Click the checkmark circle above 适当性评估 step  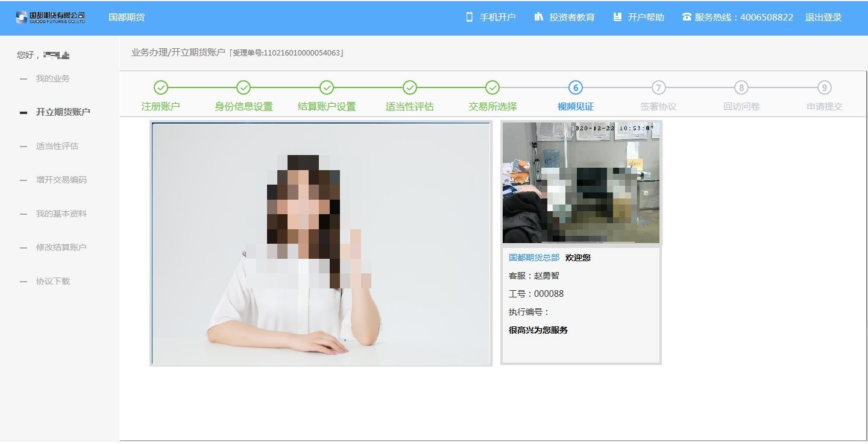[410, 87]
